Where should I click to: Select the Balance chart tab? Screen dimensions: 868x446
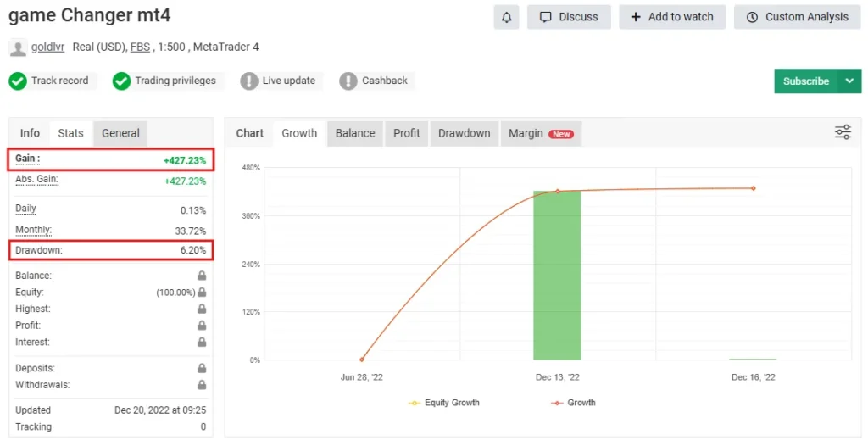[x=355, y=133]
